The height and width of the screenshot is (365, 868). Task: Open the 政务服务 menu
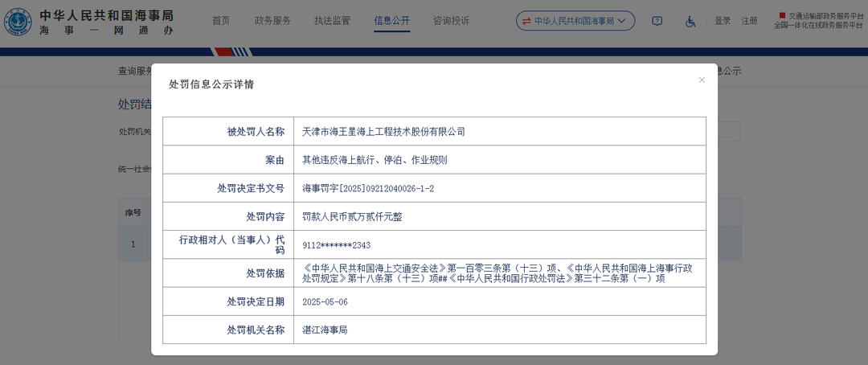coord(272,21)
